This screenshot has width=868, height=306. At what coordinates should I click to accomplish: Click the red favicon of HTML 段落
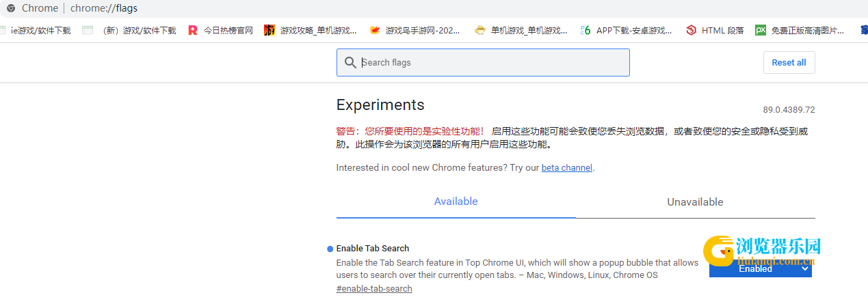click(x=691, y=30)
